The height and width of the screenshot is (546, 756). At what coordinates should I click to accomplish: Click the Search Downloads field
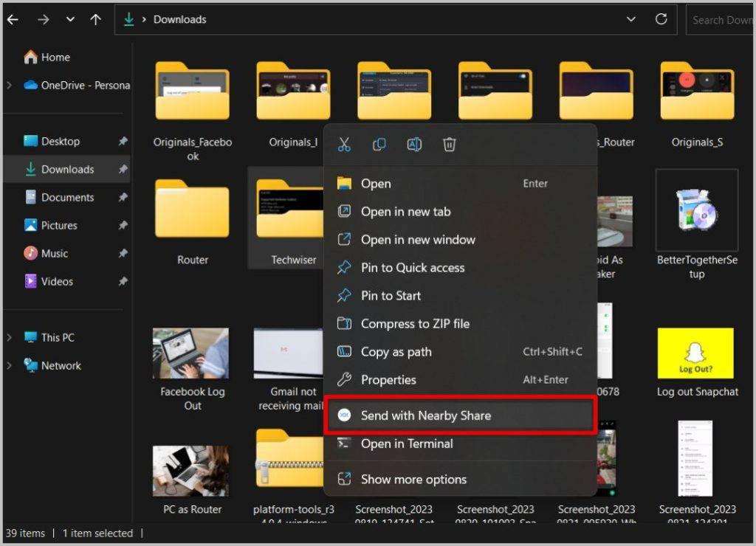pyautogui.click(x=720, y=20)
